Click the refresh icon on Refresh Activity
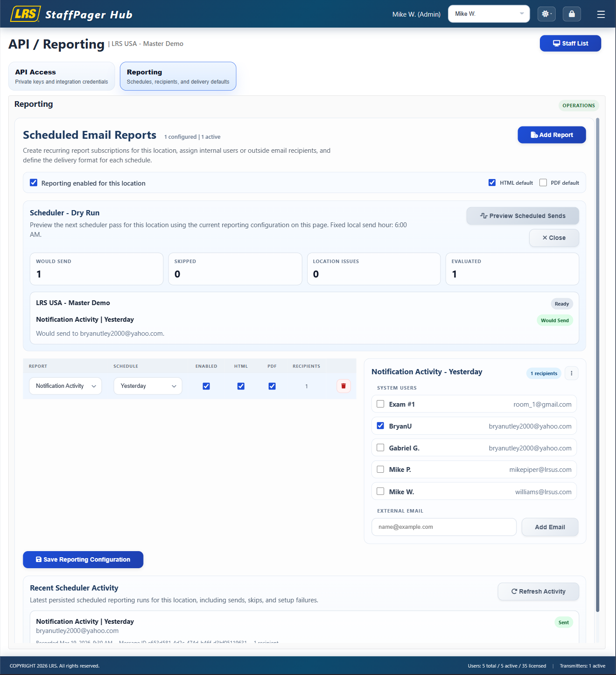616x675 pixels. 514,591
